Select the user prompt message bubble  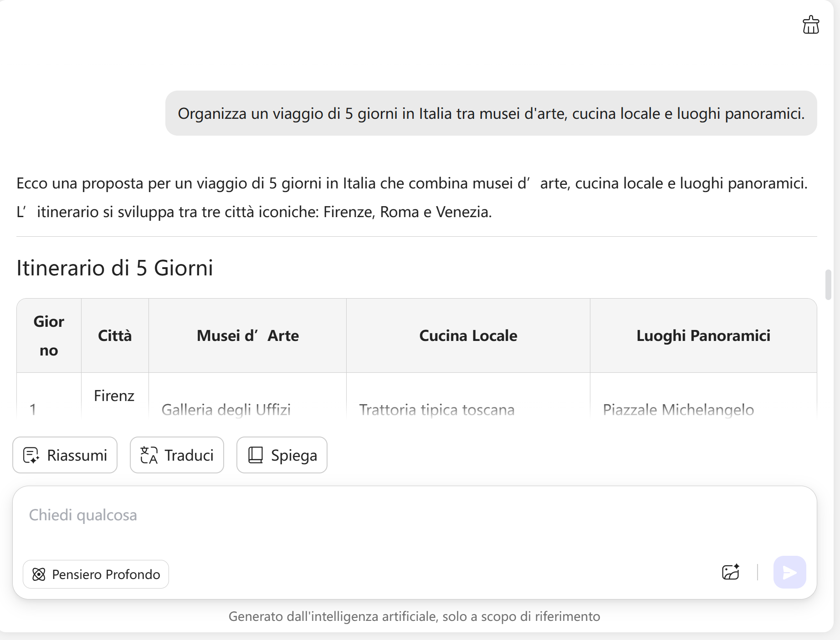(x=491, y=113)
